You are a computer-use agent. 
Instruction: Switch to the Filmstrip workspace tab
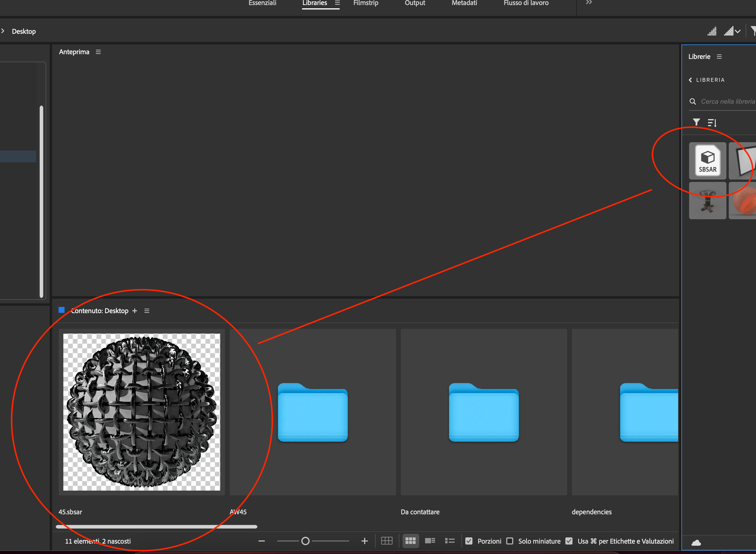[366, 3]
